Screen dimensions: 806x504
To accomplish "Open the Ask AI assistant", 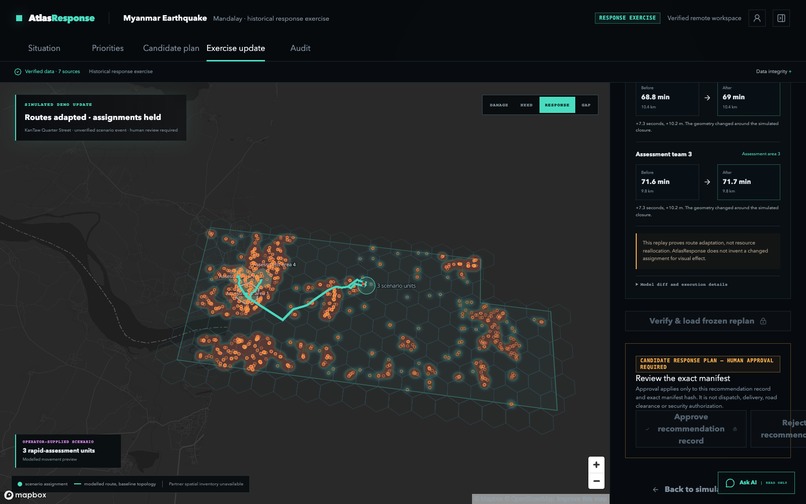I will [756, 483].
